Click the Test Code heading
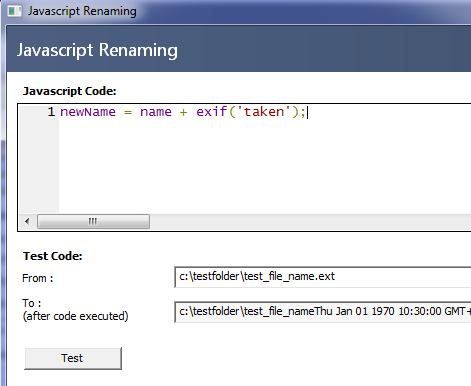This screenshot has height=386, width=471. click(x=52, y=256)
